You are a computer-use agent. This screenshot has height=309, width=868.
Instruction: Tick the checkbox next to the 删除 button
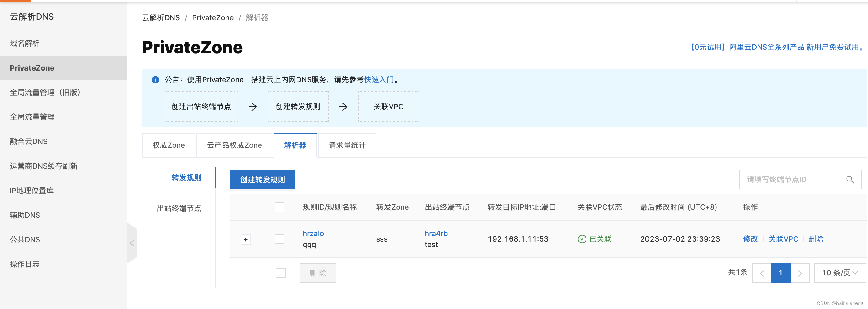pos(281,273)
